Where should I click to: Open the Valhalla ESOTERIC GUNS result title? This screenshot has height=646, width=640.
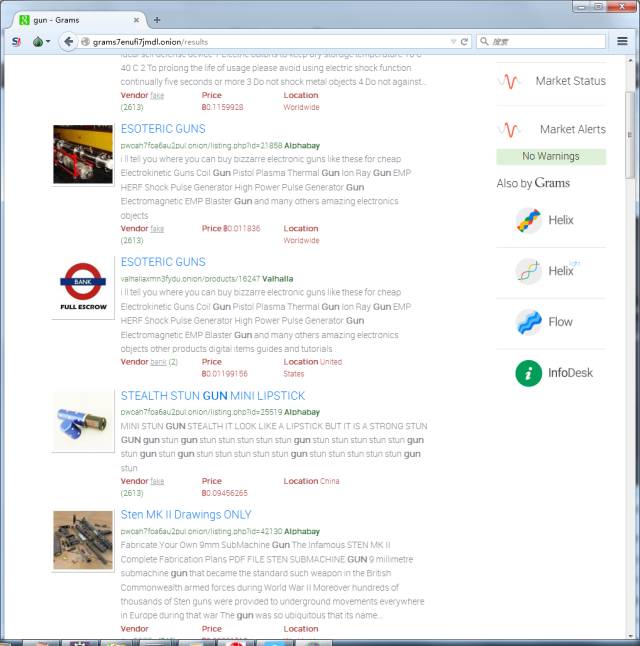point(163,262)
